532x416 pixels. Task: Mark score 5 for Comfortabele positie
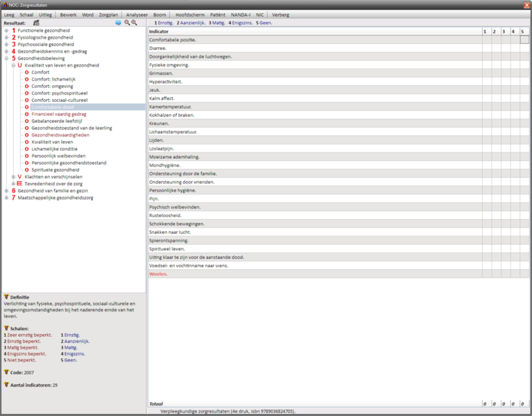pyautogui.click(x=524, y=40)
